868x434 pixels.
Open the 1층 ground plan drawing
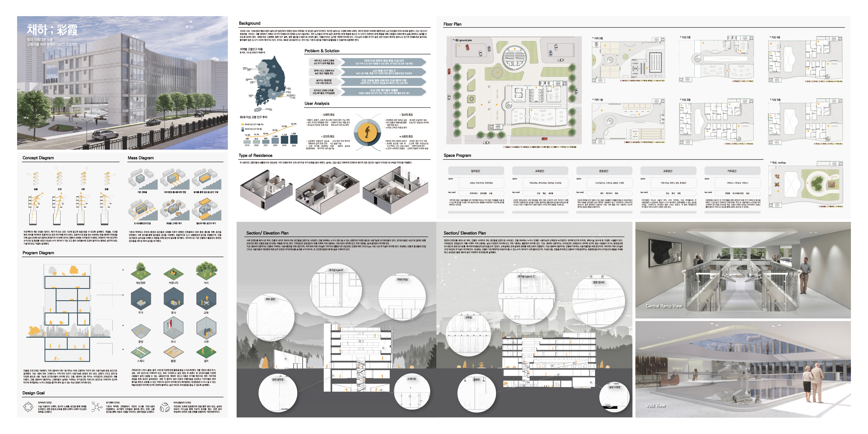click(514, 90)
